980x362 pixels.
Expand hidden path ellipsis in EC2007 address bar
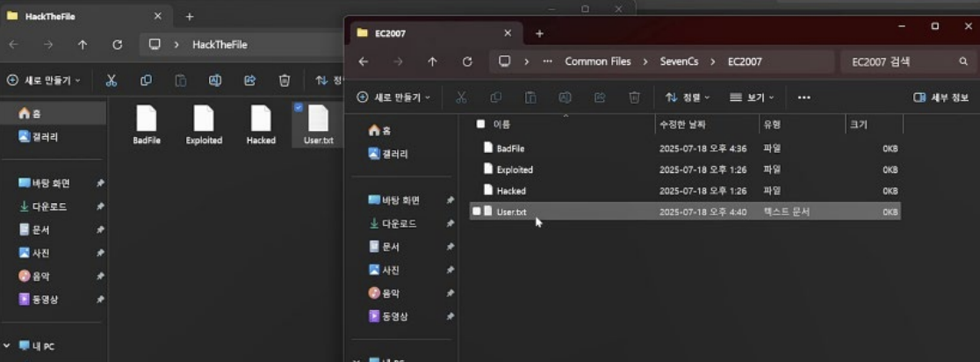pyautogui.click(x=547, y=62)
